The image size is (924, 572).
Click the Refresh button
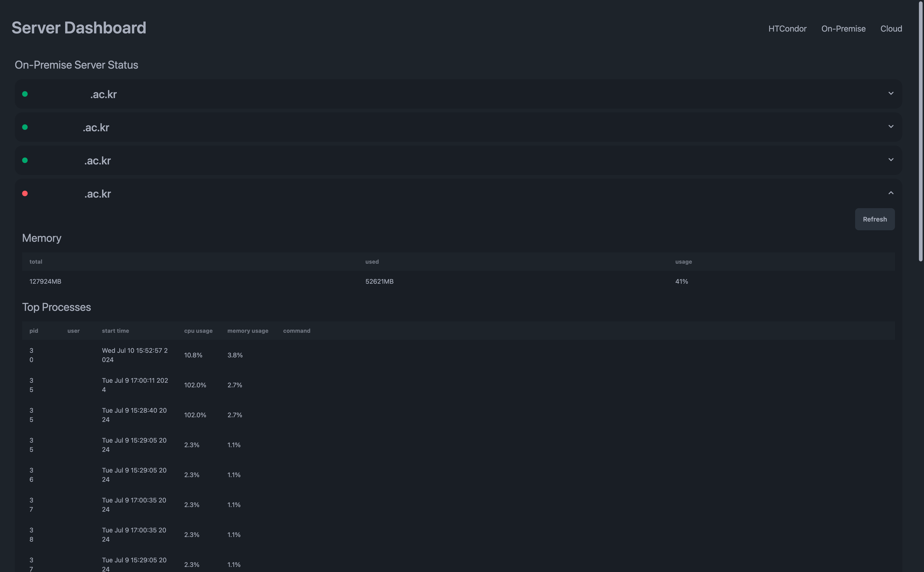pyautogui.click(x=874, y=219)
